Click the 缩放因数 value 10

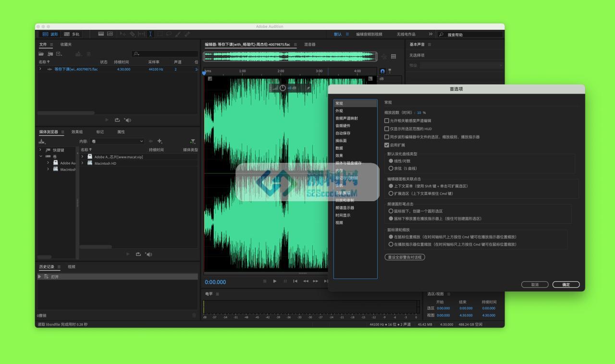(419, 112)
